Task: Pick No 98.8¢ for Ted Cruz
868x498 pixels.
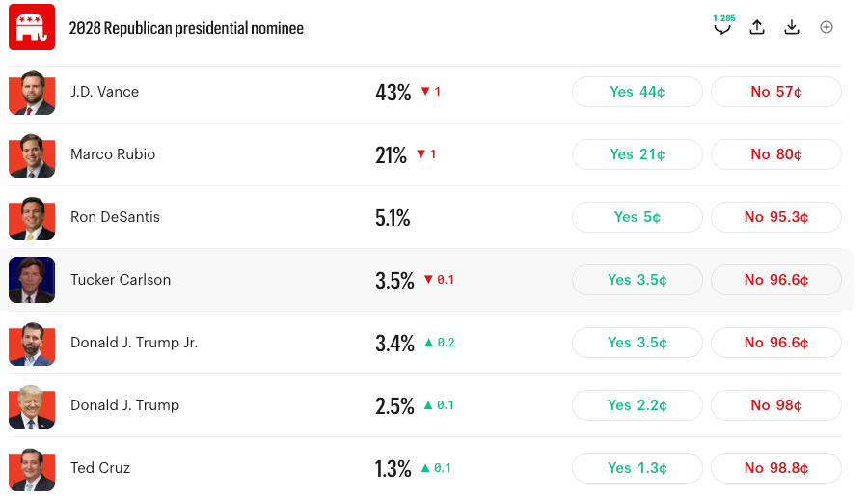Action: pos(776,468)
